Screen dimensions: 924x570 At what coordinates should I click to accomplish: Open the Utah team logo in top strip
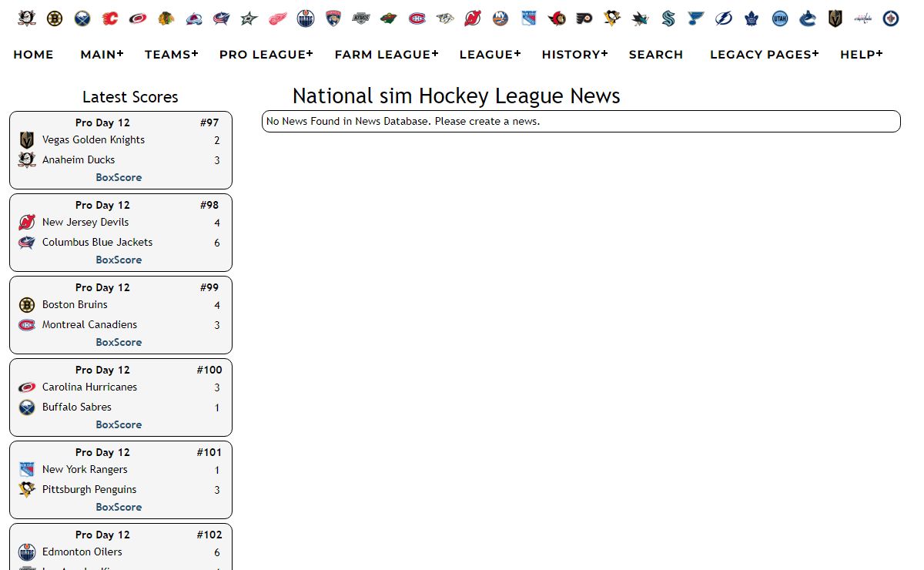pos(780,18)
